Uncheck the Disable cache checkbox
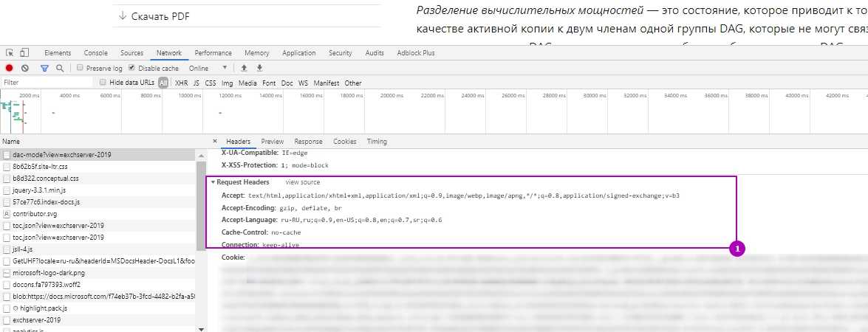Image resolution: width=868 pixels, height=332 pixels. pos(132,68)
